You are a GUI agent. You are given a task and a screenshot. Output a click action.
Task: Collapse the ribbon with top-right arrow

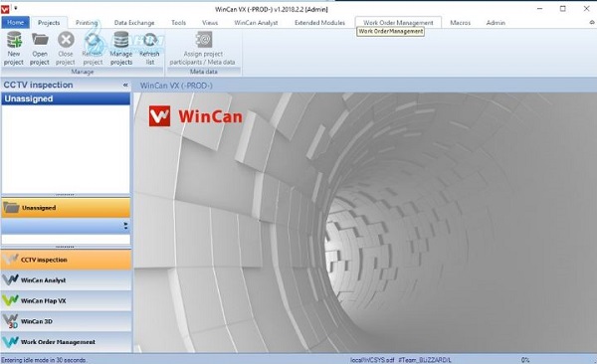tap(592, 23)
